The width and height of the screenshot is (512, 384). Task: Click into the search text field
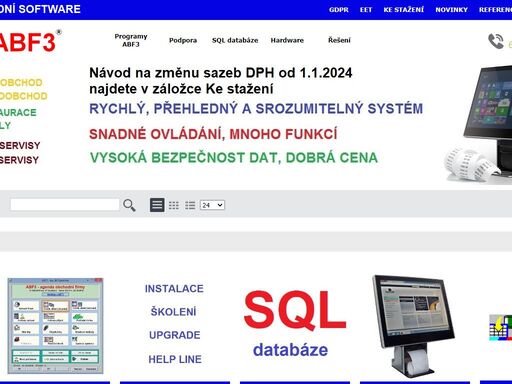pyautogui.click(x=65, y=204)
